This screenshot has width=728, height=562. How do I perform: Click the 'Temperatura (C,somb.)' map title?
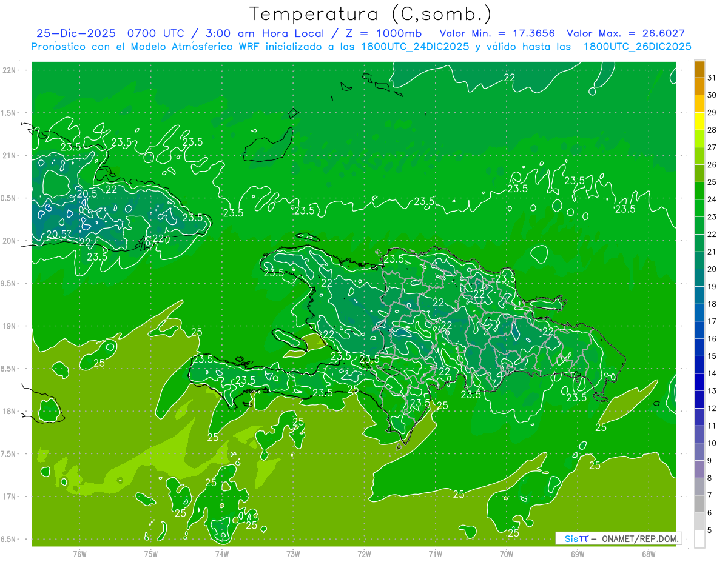[x=371, y=14]
